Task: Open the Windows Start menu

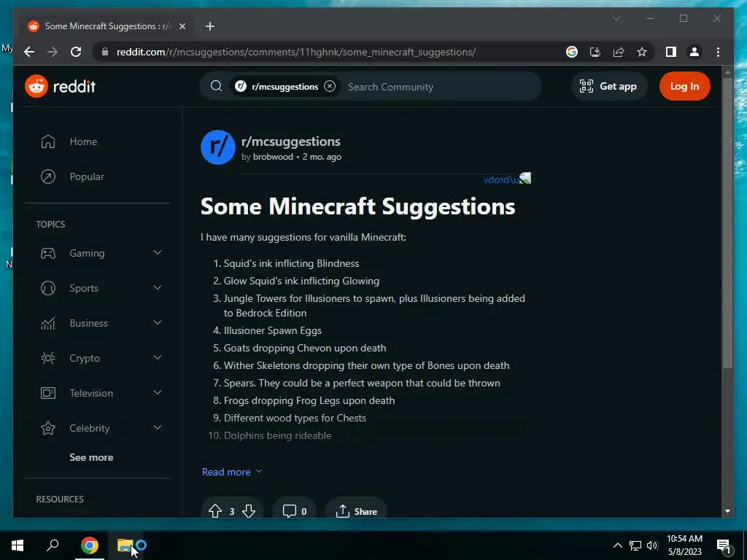Action: [x=18, y=545]
